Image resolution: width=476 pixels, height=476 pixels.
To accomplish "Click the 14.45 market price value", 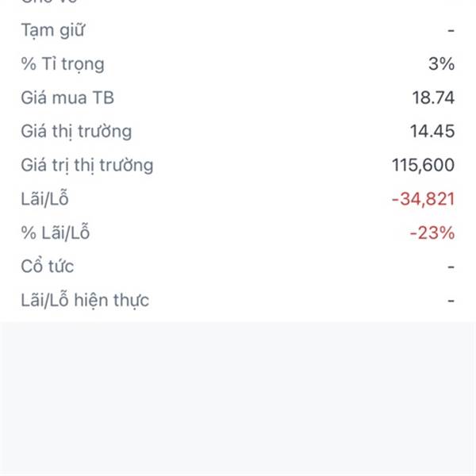I will [x=432, y=132].
